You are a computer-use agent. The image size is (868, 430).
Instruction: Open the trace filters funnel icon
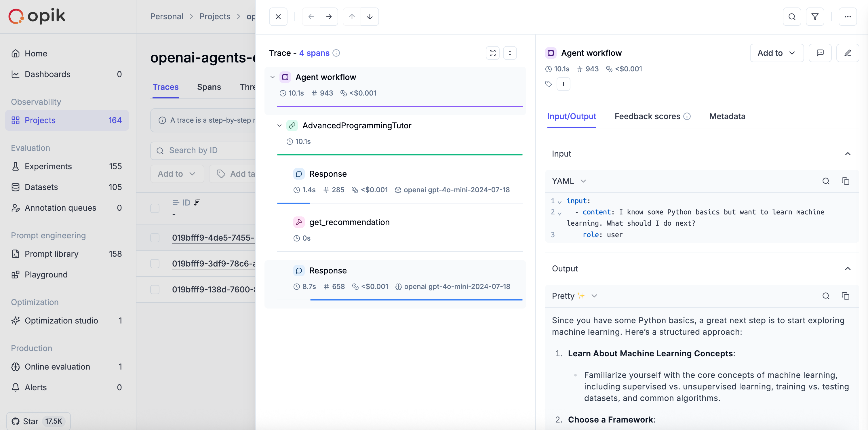tap(815, 16)
